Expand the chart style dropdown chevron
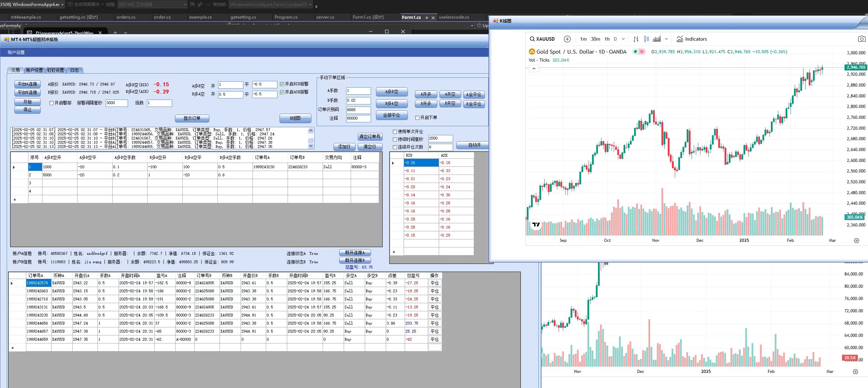868x388 pixels. coord(666,39)
